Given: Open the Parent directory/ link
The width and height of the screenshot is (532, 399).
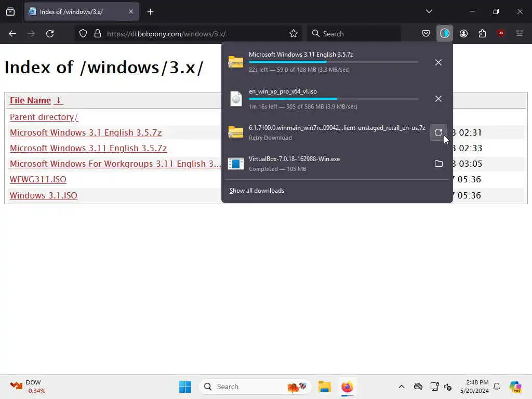Looking at the screenshot, I should click(44, 117).
